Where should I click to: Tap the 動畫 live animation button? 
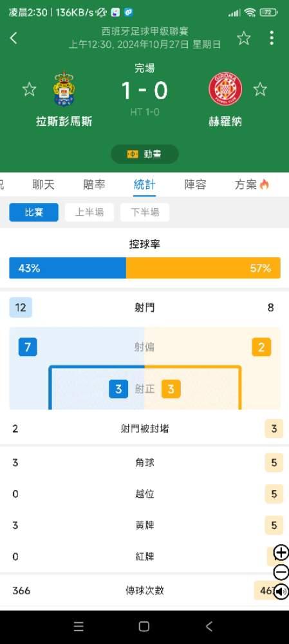(x=144, y=154)
